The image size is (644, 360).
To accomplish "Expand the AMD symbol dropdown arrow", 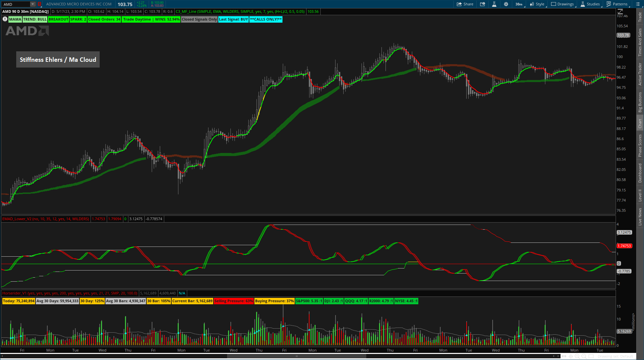I will click(x=33, y=4).
